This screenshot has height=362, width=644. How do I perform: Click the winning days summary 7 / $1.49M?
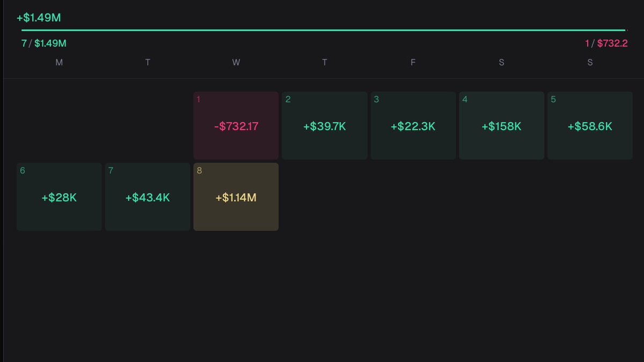point(44,43)
